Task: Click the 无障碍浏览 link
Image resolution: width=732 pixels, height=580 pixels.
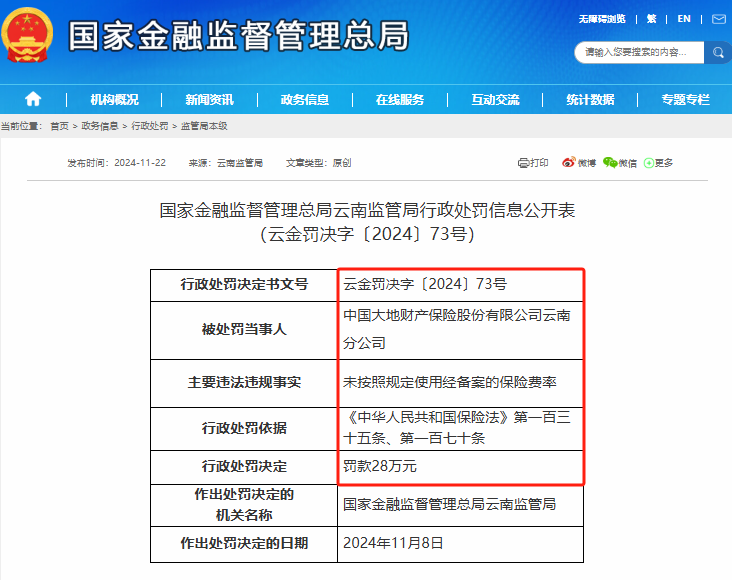Action: 602,19
